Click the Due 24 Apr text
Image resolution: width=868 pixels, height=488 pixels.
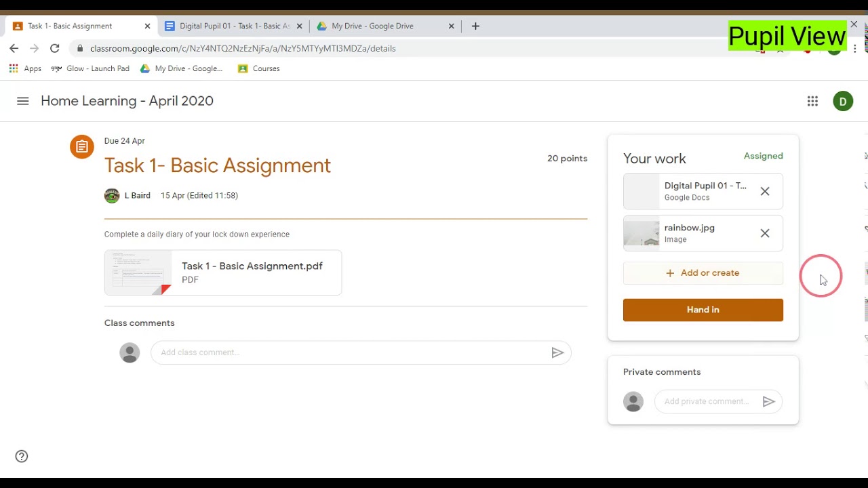click(x=125, y=141)
